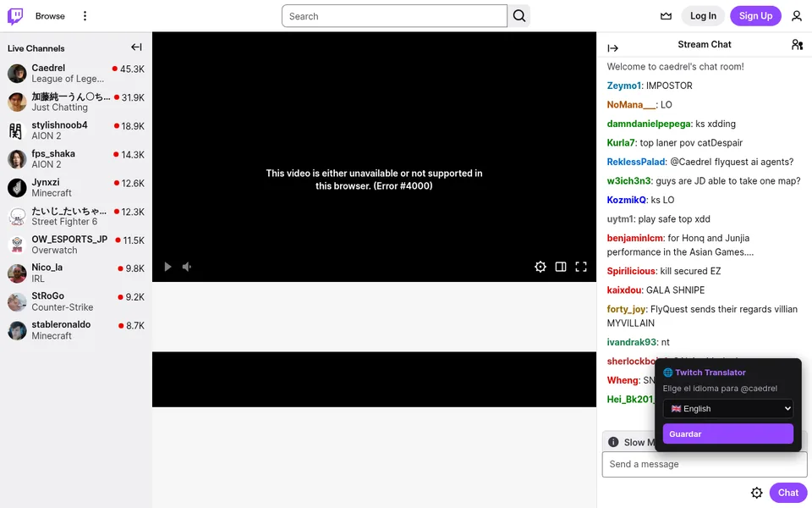Image resolution: width=812 pixels, height=508 pixels.
Task: Open chat settings gear icon
Action: click(x=756, y=493)
